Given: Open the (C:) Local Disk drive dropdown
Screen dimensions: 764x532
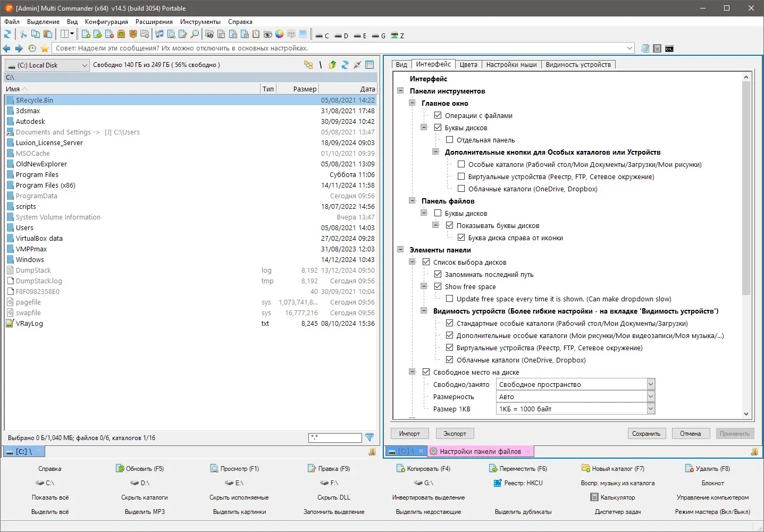Looking at the screenshot, I should 47,65.
